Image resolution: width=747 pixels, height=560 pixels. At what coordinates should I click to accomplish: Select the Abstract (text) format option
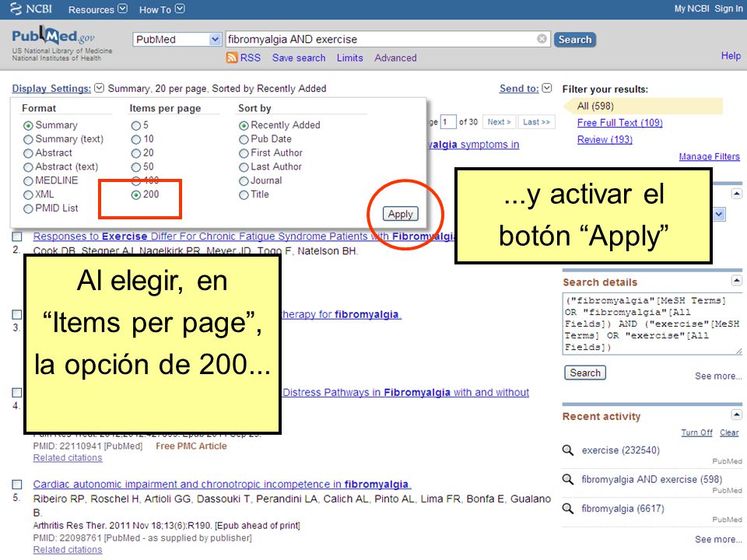28,167
